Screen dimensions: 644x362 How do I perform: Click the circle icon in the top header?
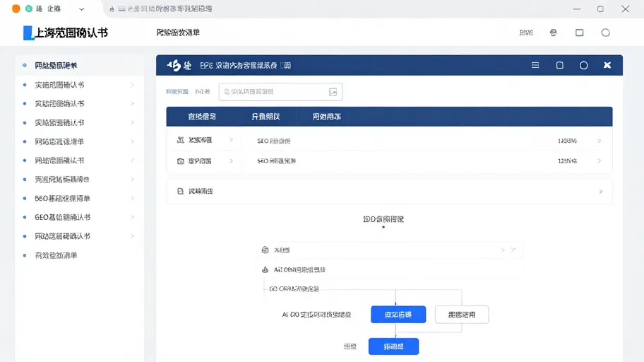605,33
